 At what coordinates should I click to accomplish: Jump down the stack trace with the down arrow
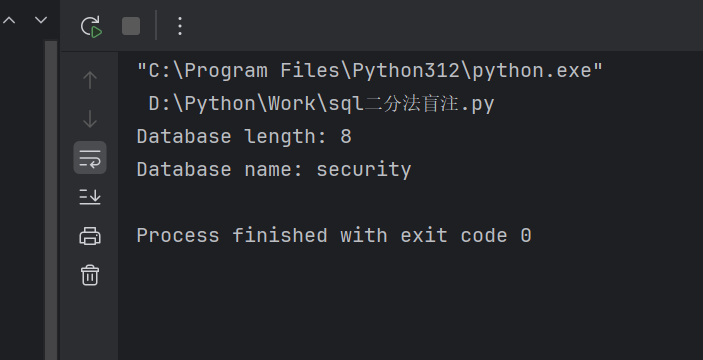tap(90, 119)
